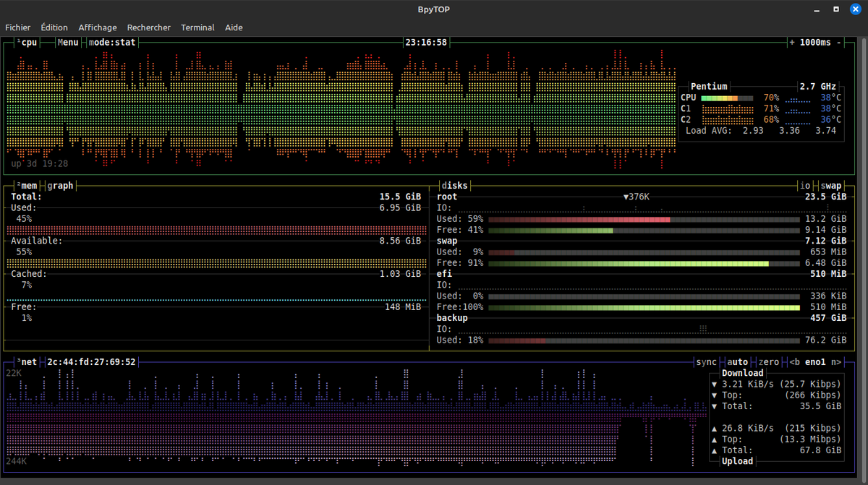The height and width of the screenshot is (485, 868).
Task: Click the C1 core 71% value
Action: click(x=771, y=108)
